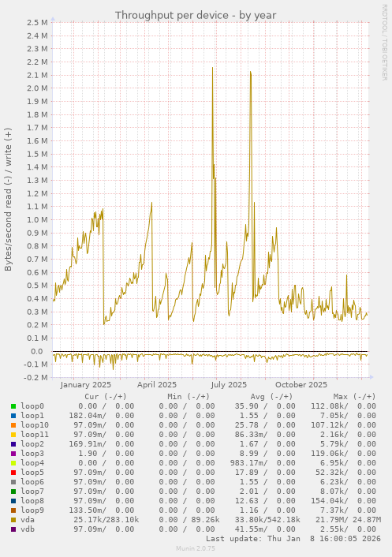Click the 'Last update: Thu Jan 8 16:00:05 2026' text

tap(293, 539)
